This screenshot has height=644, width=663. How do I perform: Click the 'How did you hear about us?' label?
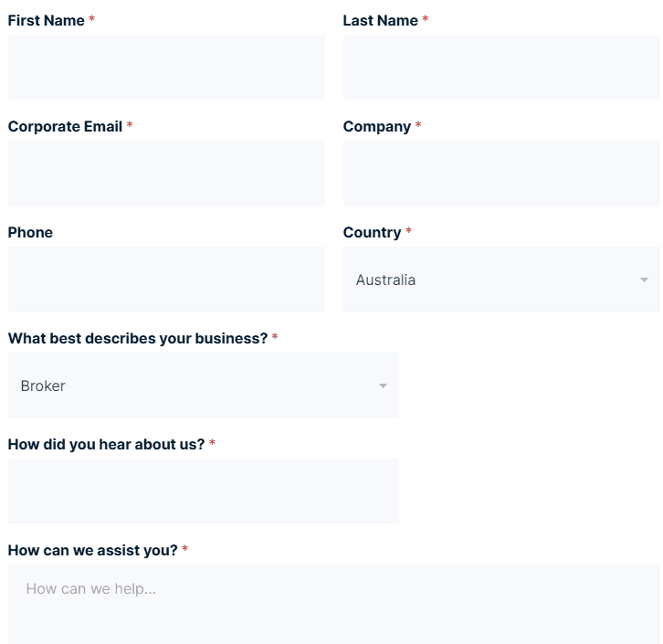(x=106, y=444)
